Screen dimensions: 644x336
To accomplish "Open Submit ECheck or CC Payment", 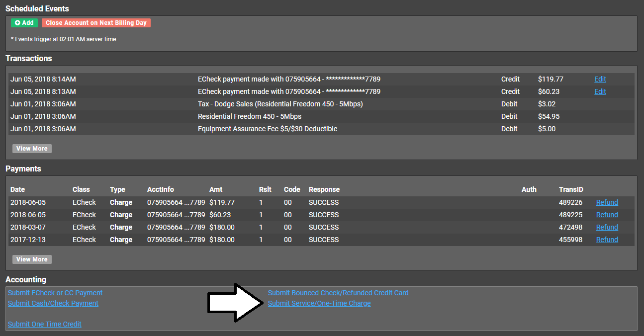I will pos(55,293).
